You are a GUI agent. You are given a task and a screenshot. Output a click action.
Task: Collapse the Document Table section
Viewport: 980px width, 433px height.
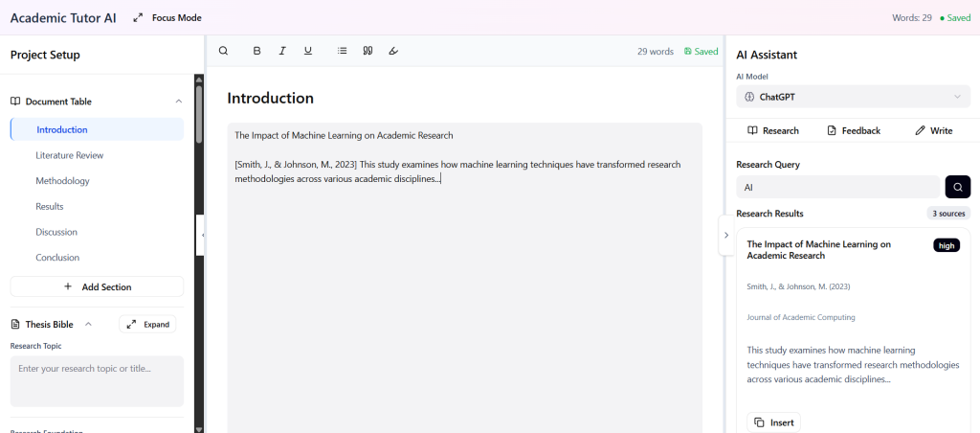178,102
